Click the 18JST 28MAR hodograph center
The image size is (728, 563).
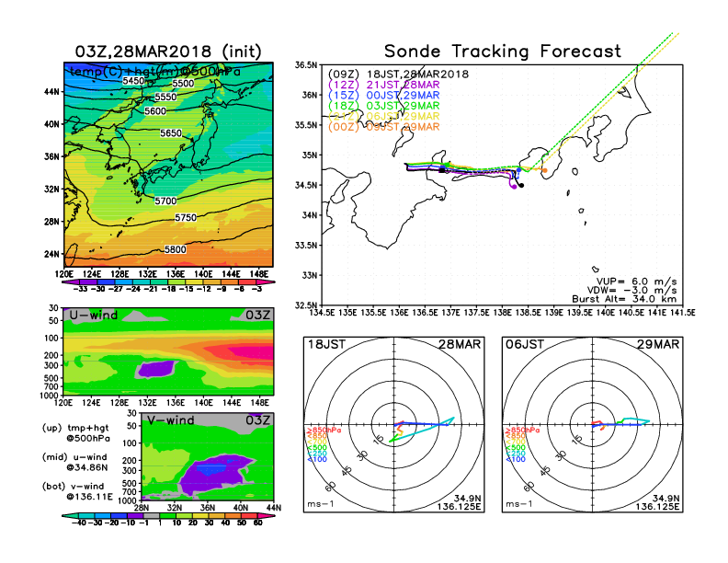(394, 427)
